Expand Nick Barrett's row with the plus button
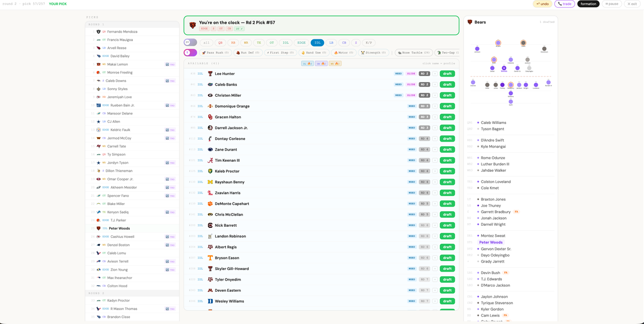The image size is (644, 324). pyautogui.click(x=435, y=225)
